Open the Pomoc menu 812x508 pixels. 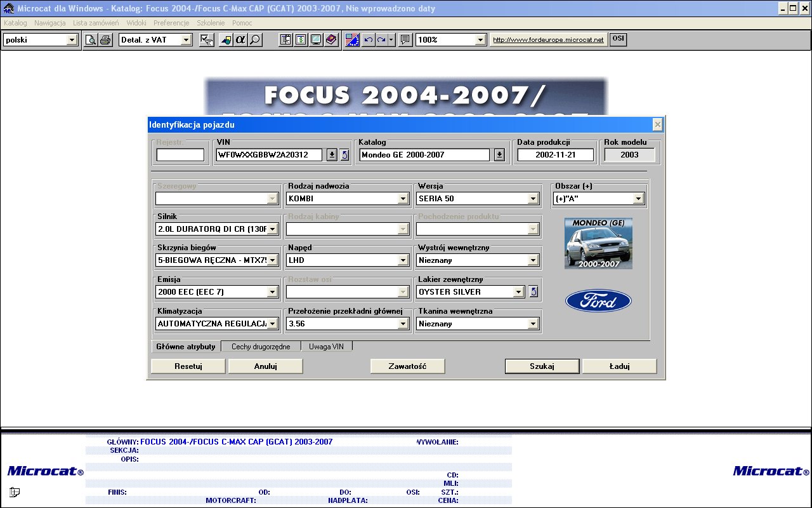point(242,23)
